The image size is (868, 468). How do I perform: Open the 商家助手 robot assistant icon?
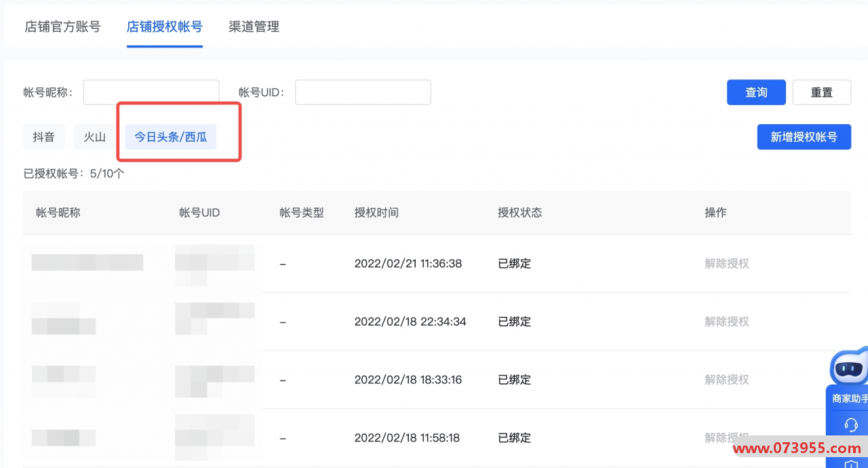point(850,368)
